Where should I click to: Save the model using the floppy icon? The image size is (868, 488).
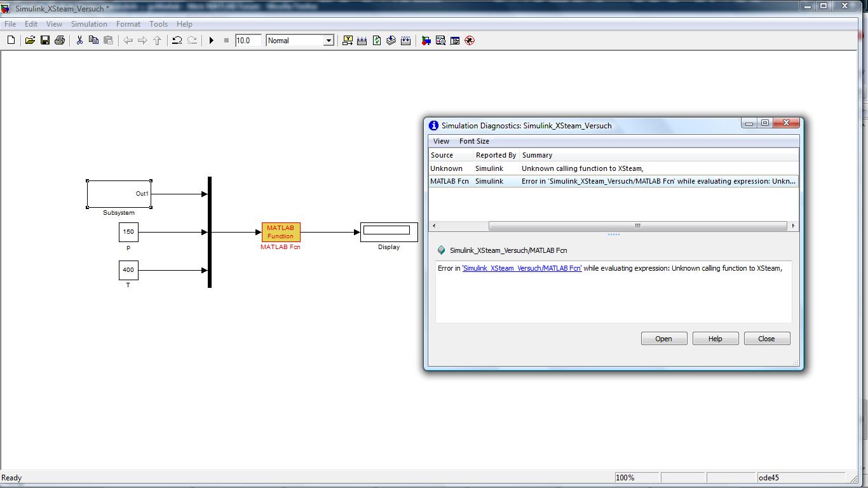pos(45,41)
